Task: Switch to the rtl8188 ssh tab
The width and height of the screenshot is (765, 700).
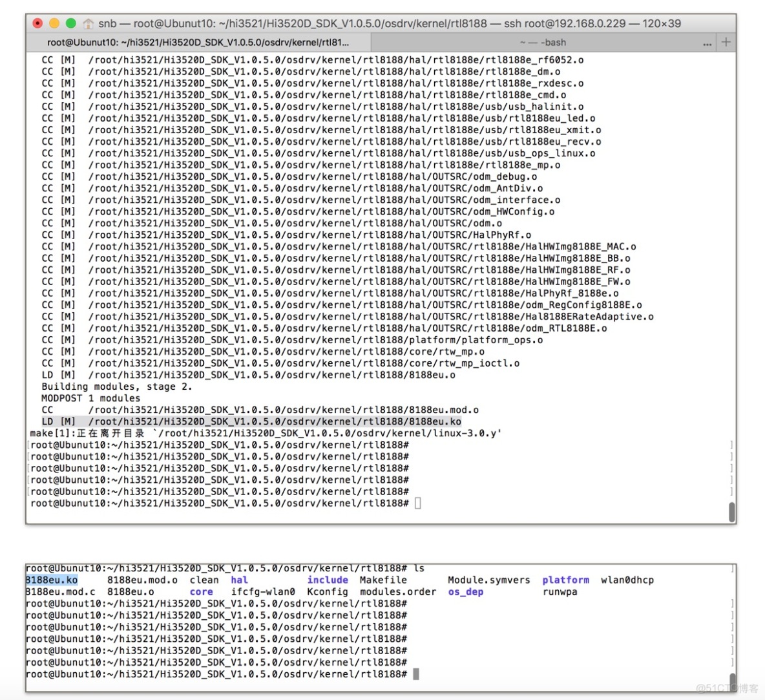Action: tap(198, 43)
